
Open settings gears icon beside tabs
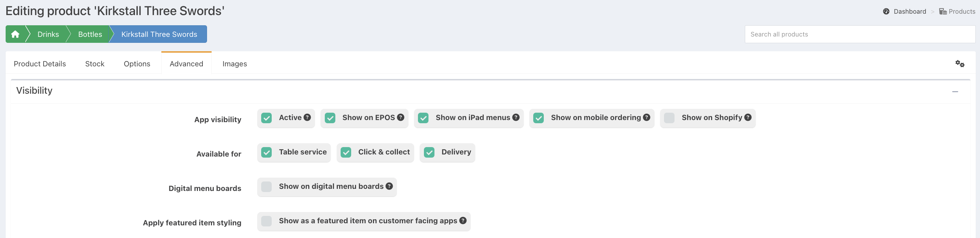coord(960,64)
